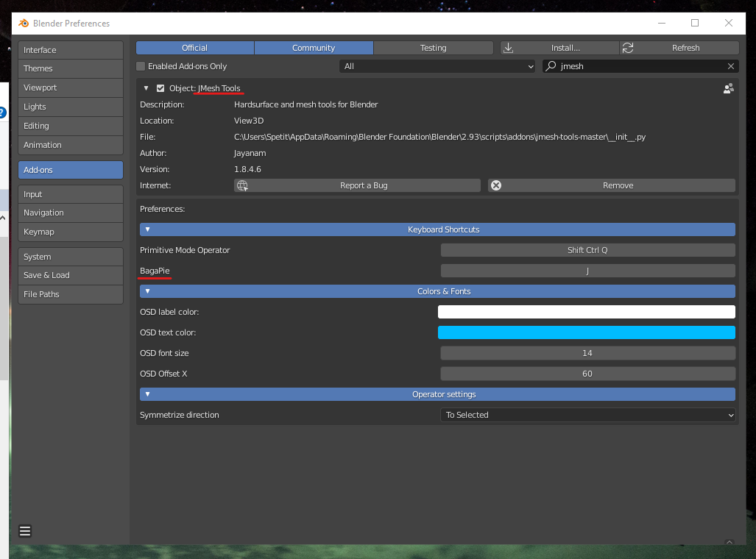This screenshot has width=756, height=559.
Task: Open the All category dropdown
Action: click(438, 66)
